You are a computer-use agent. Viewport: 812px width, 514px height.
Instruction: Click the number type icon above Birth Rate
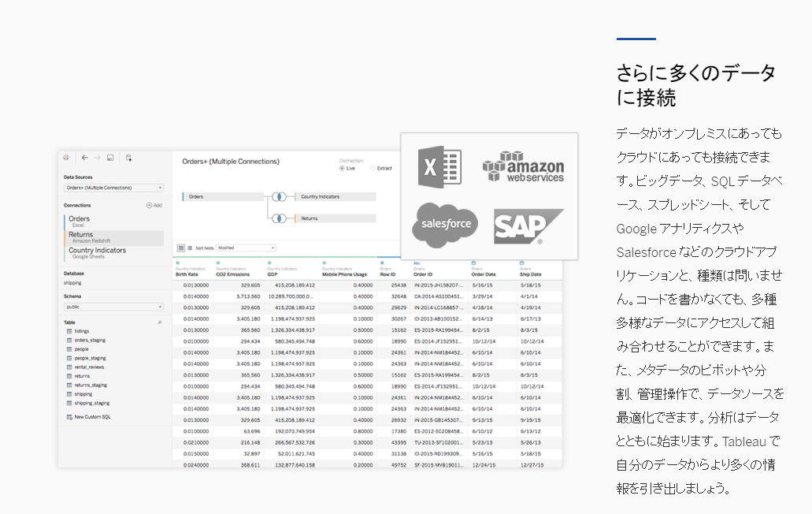[178, 263]
